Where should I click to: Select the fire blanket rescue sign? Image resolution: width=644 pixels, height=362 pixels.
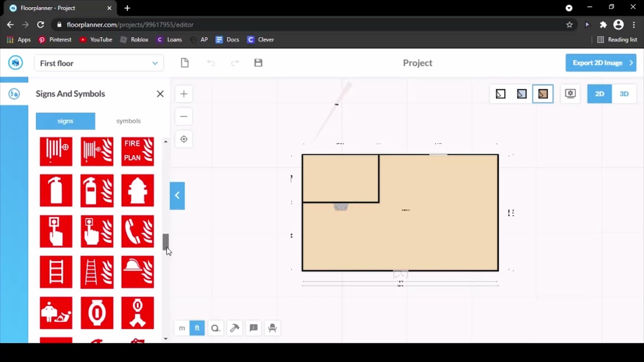[x=56, y=313]
